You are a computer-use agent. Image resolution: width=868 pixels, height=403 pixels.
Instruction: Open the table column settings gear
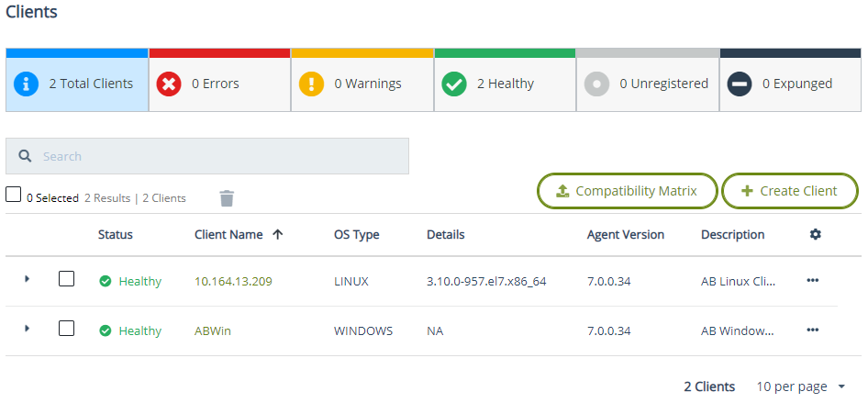(815, 234)
